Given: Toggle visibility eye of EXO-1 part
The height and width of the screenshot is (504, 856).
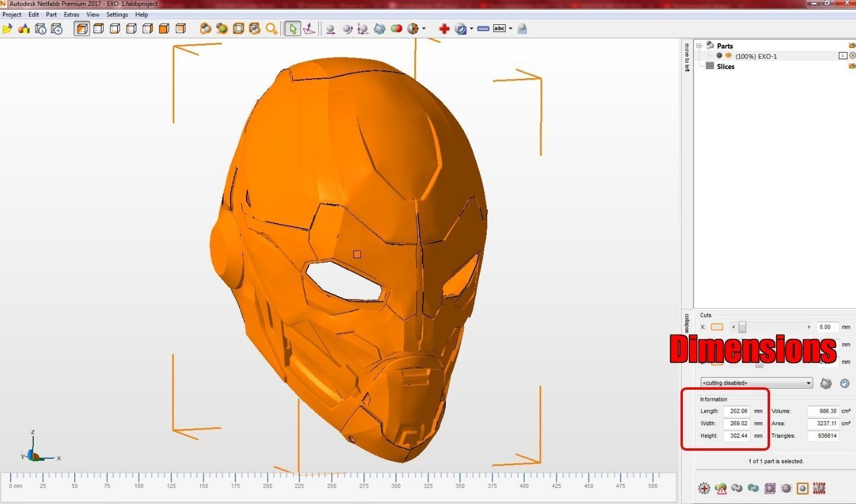Looking at the screenshot, I should 729,56.
